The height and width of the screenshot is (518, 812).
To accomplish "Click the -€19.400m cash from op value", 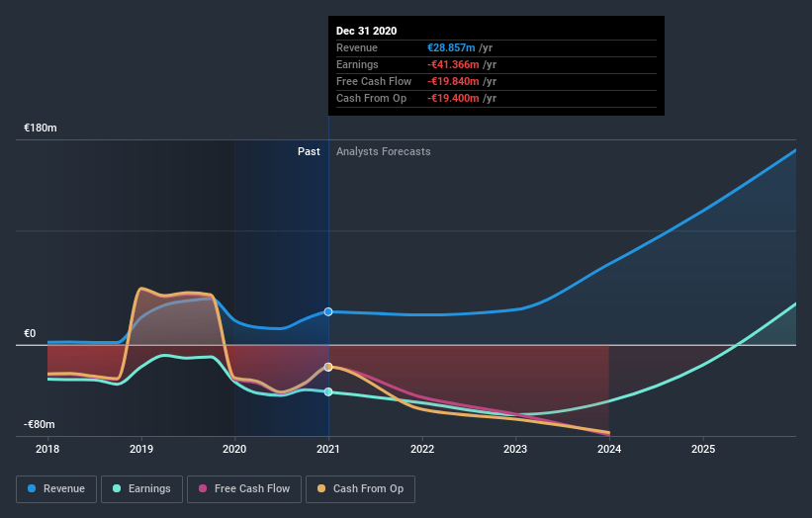I will click(x=453, y=98).
